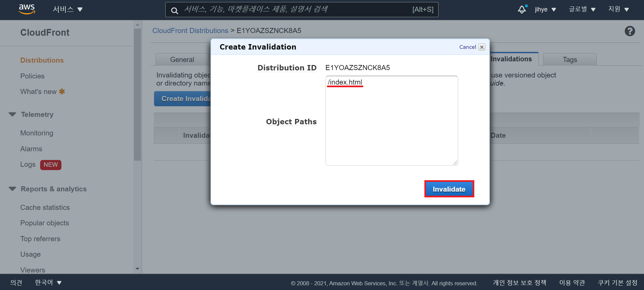Focus the top AWS search field

[x=302, y=9]
